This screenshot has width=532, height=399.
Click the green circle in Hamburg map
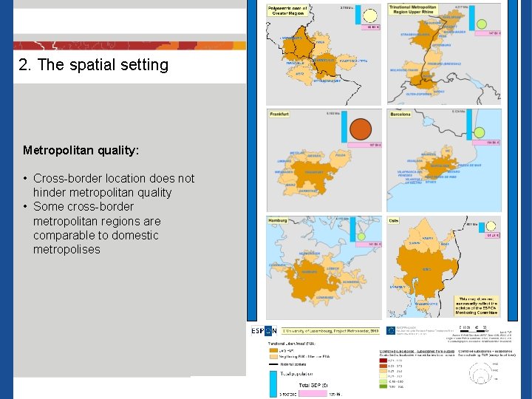pos(361,236)
